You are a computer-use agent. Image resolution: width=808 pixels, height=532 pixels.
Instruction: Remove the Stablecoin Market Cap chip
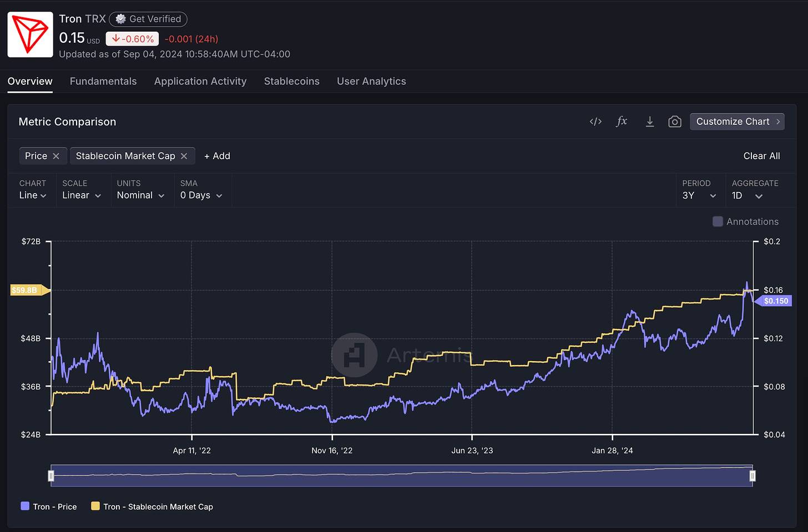(x=184, y=156)
